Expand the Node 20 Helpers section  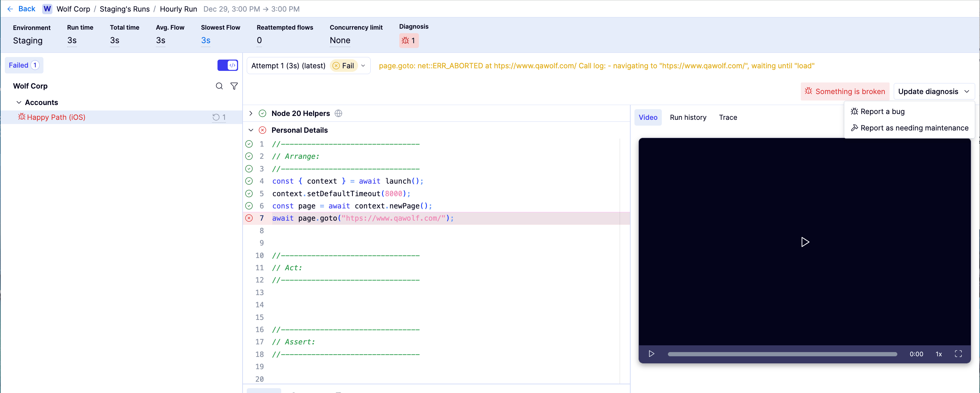point(251,113)
